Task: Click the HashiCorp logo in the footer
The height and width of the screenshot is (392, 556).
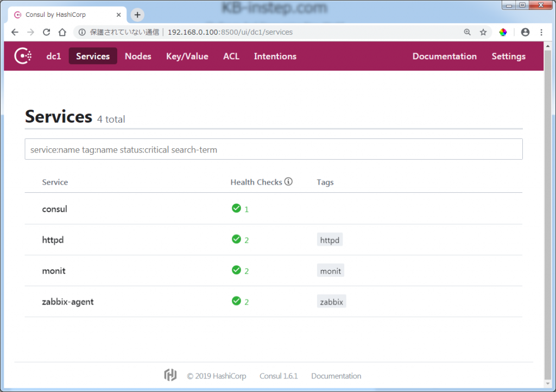Action: click(170, 375)
